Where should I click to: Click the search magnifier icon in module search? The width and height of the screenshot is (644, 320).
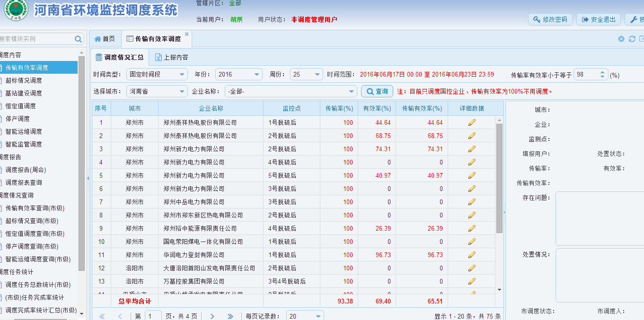pyautogui.click(x=78, y=39)
